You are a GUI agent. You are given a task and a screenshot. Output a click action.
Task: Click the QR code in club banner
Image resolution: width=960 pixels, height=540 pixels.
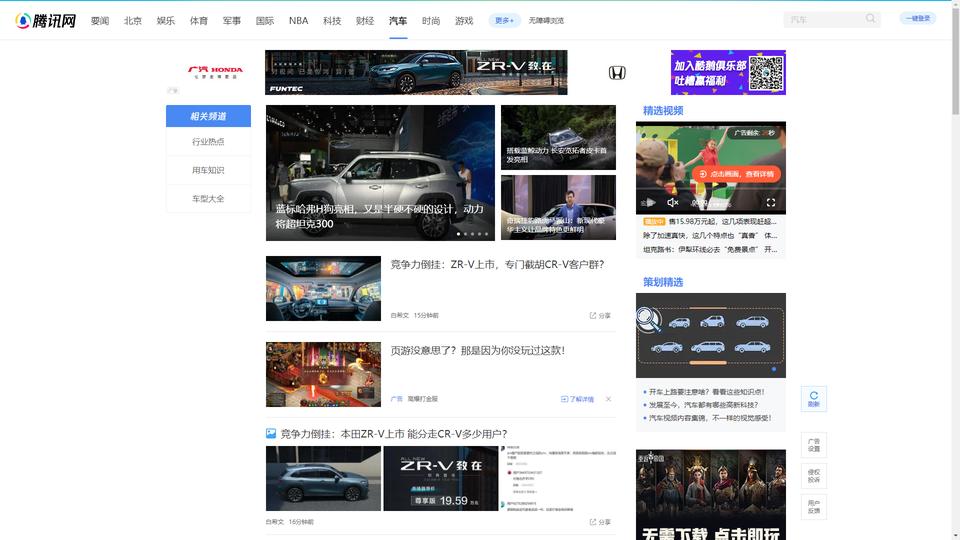[x=766, y=73]
